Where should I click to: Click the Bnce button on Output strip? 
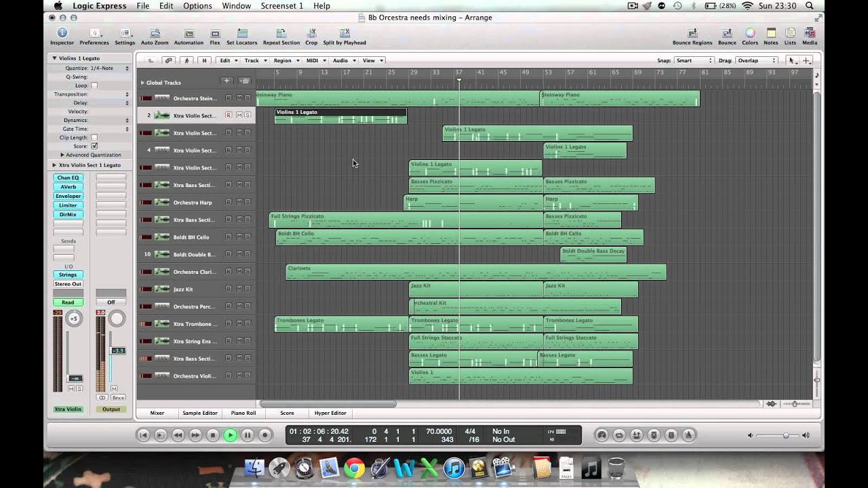coord(118,398)
